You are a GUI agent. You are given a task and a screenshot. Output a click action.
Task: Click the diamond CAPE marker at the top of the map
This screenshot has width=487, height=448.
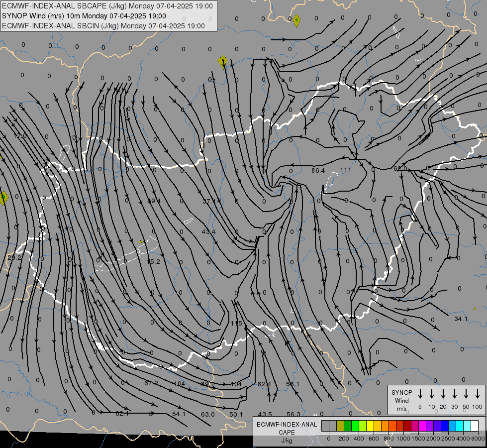[x=296, y=20]
